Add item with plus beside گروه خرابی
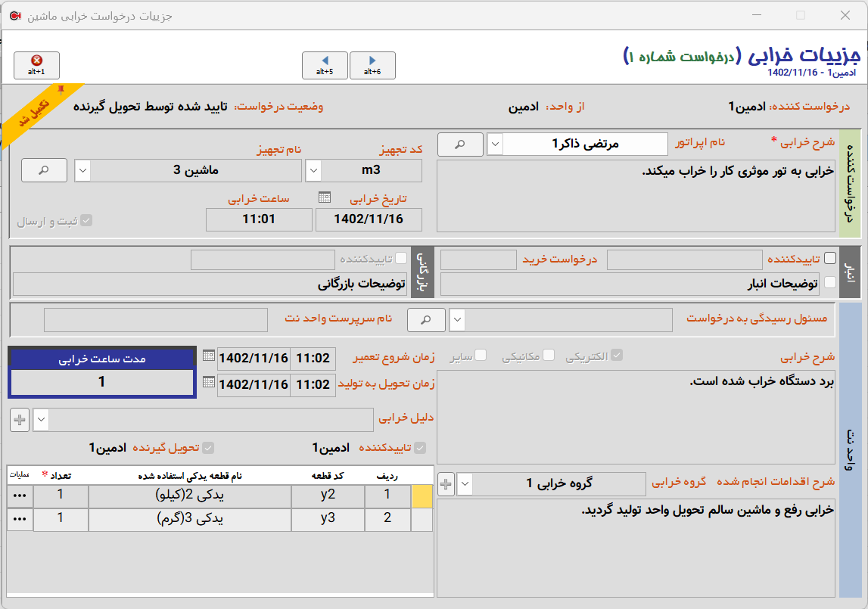 [446, 485]
